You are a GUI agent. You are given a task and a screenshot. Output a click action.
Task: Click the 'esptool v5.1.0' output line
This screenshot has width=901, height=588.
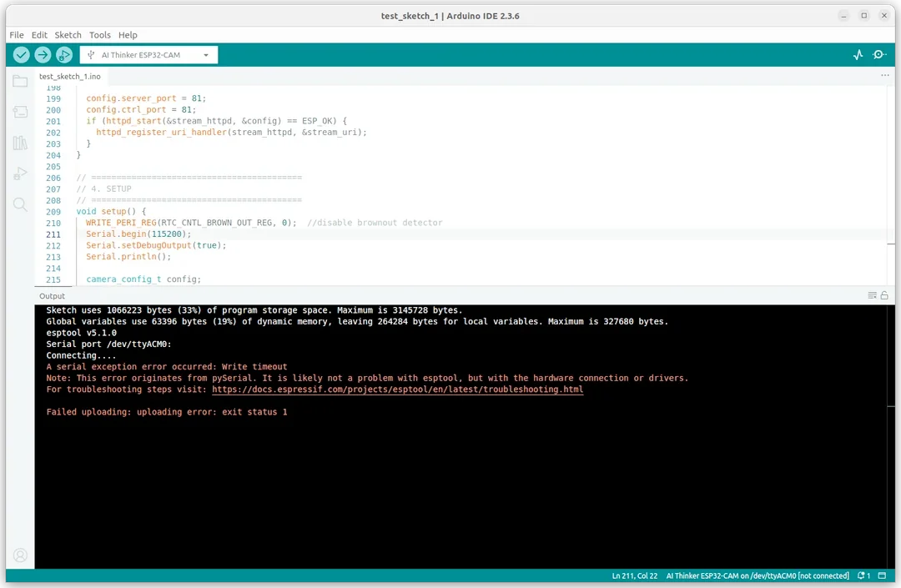click(x=81, y=333)
